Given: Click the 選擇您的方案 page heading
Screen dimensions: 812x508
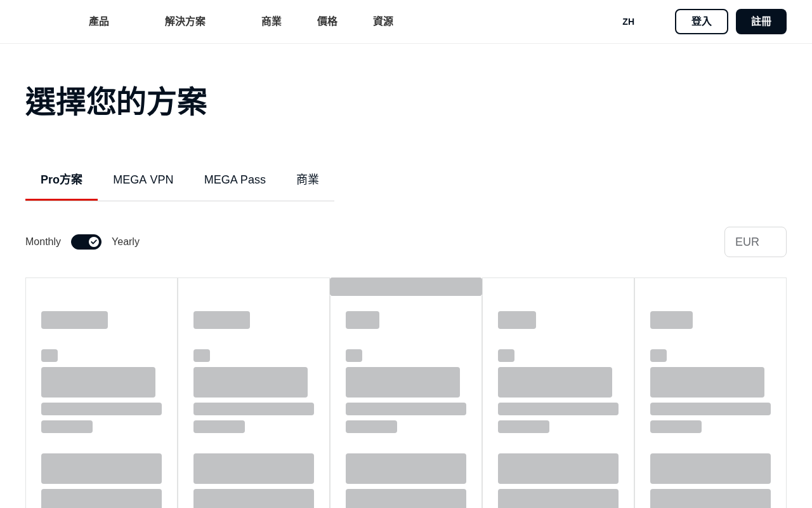Looking at the screenshot, I should pyautogui.click(x=116, y=102).
